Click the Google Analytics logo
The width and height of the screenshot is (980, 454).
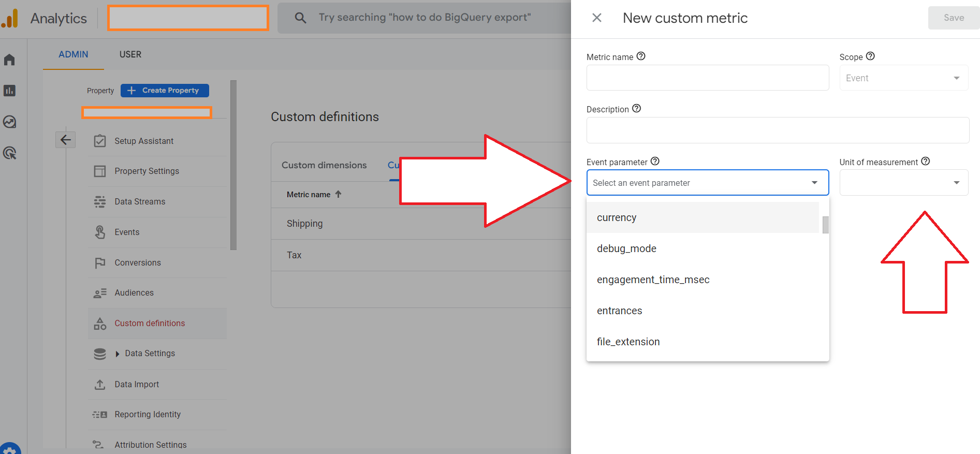click(10, 19)
